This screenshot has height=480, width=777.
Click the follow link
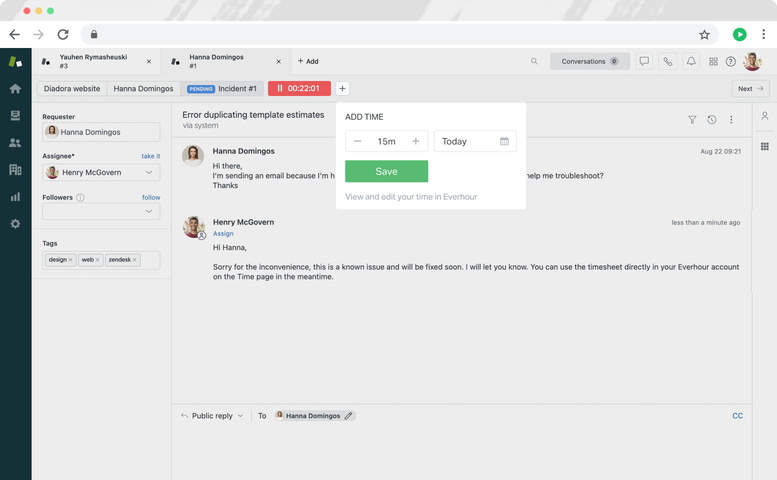point(151,197)
